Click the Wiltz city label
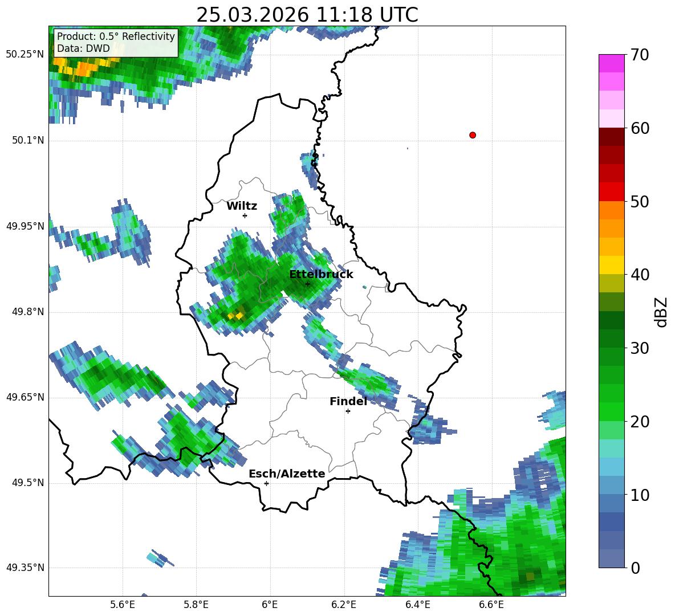The image size is (675, 616). 242,206
